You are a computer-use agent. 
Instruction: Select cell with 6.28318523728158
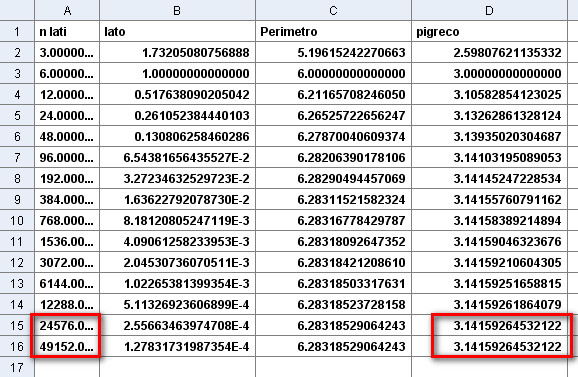pyautogui.click(x=333, y=304)
